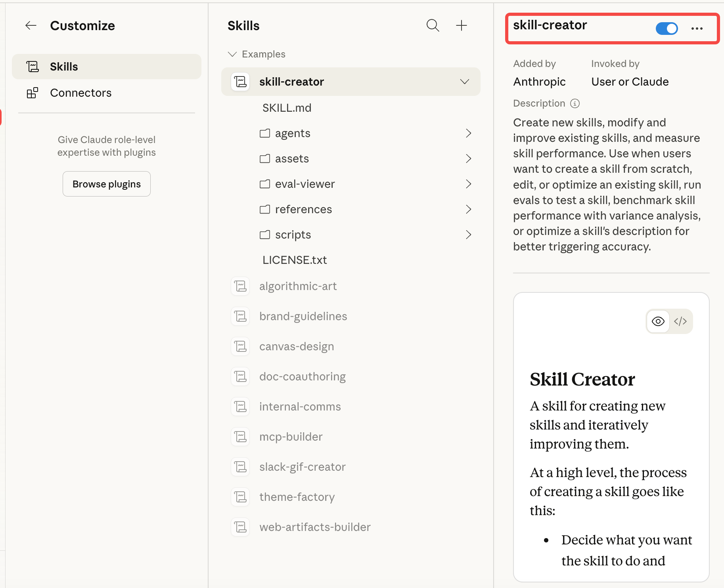724x588 pixels.
Task: Select the web-artifacts-builder skill
Action: point(314,527)
